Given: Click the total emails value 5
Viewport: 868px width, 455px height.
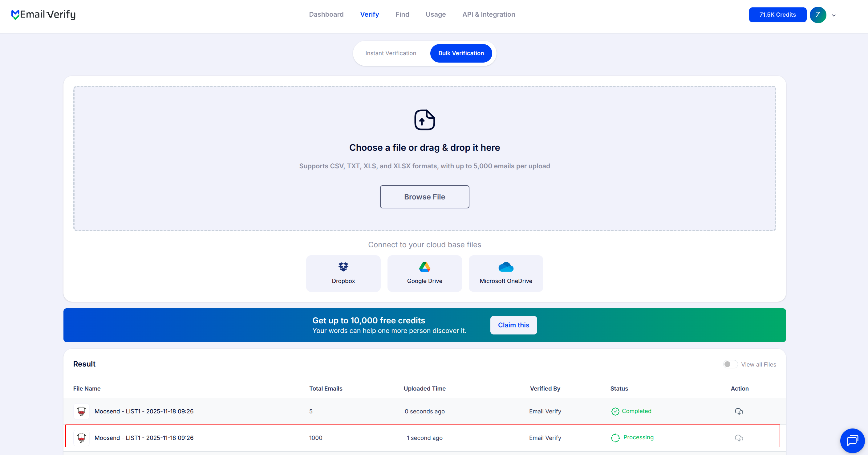Looking at the screenshot, I should [x=311, y=412].
